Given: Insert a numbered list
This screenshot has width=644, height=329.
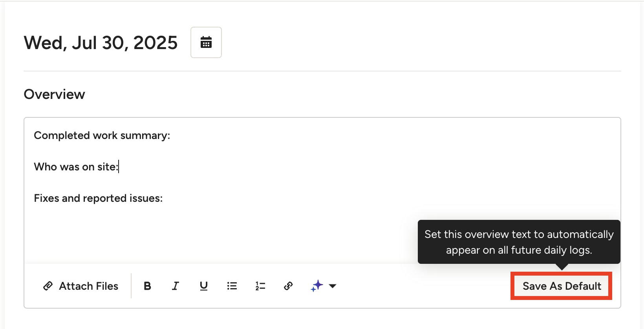Looking at the screenshot, I should pyautogui.click(x=260, y=286).
